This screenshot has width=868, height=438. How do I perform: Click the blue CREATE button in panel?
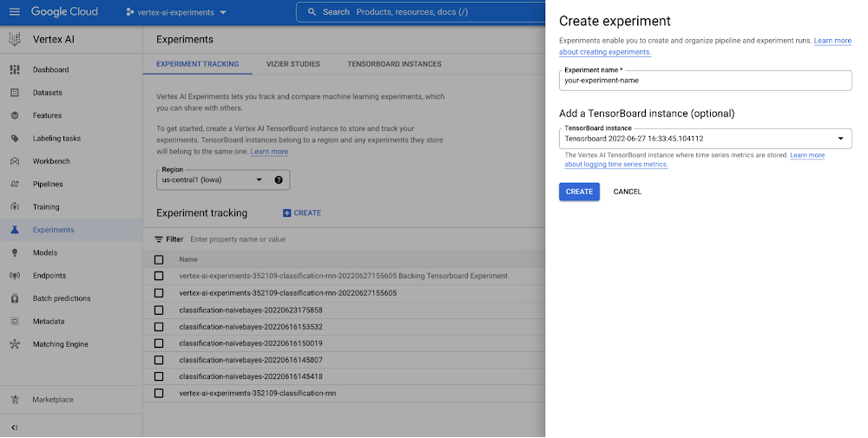pos(579,192)
